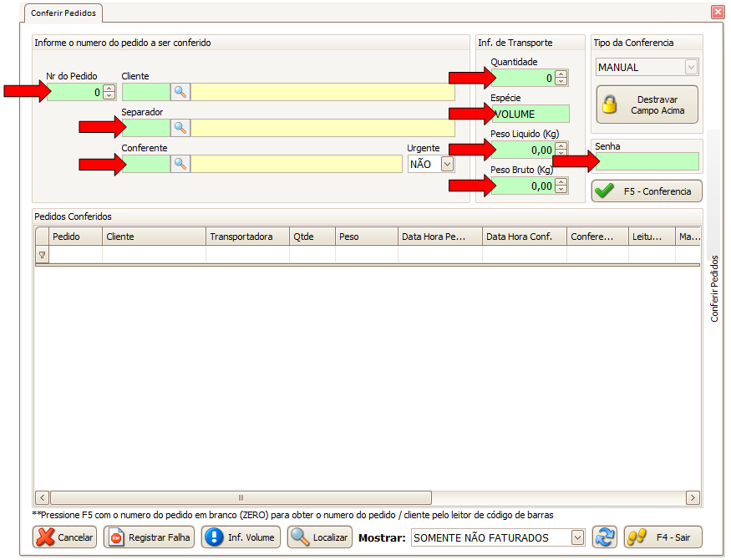This screenshot has width=731, height=560.
Task: Increase the Quantidade value with up arrow
Action: [561, 74]
